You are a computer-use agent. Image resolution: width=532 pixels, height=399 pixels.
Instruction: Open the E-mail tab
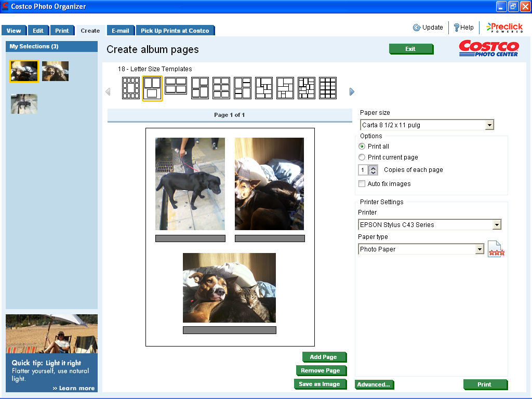120,30
